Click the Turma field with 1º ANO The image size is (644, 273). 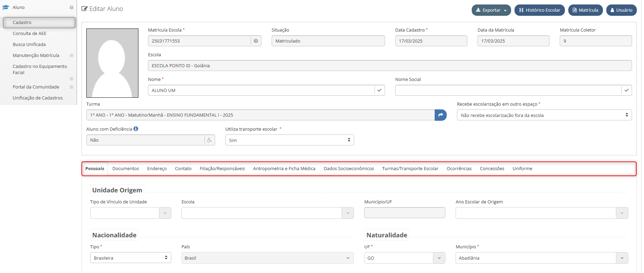tap(260, 115)
